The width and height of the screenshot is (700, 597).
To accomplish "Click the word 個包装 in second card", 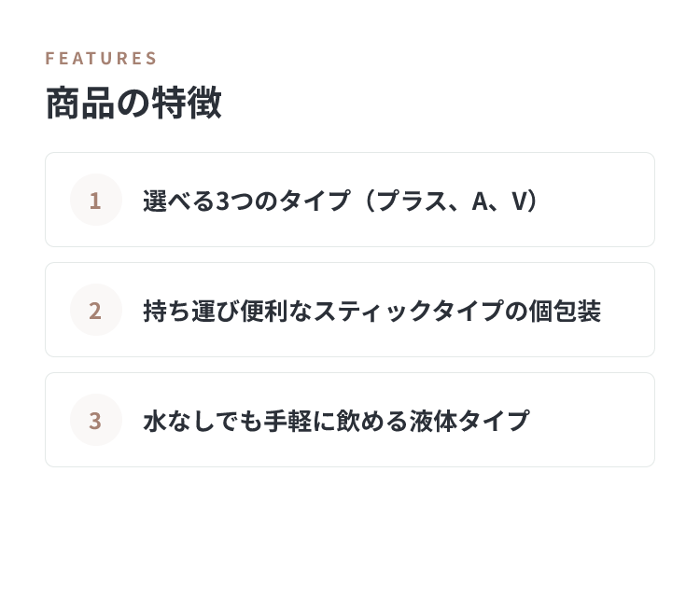I will pos(565,311).
